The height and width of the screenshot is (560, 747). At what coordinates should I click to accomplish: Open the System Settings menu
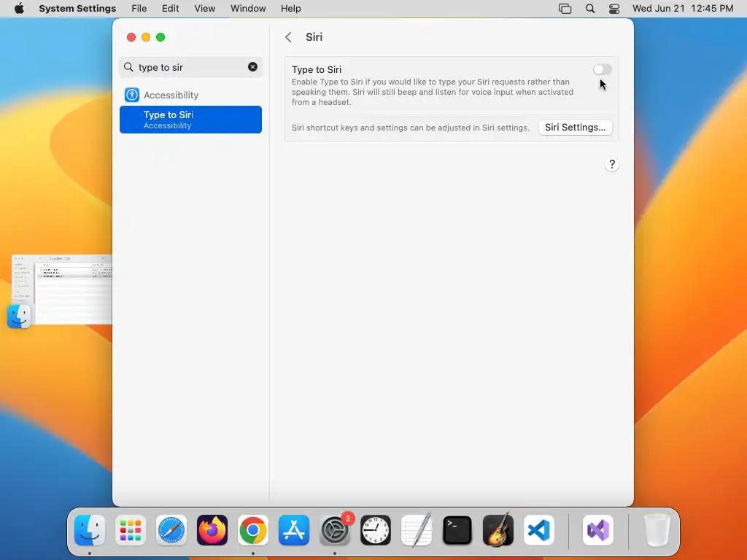click(77, 9)
